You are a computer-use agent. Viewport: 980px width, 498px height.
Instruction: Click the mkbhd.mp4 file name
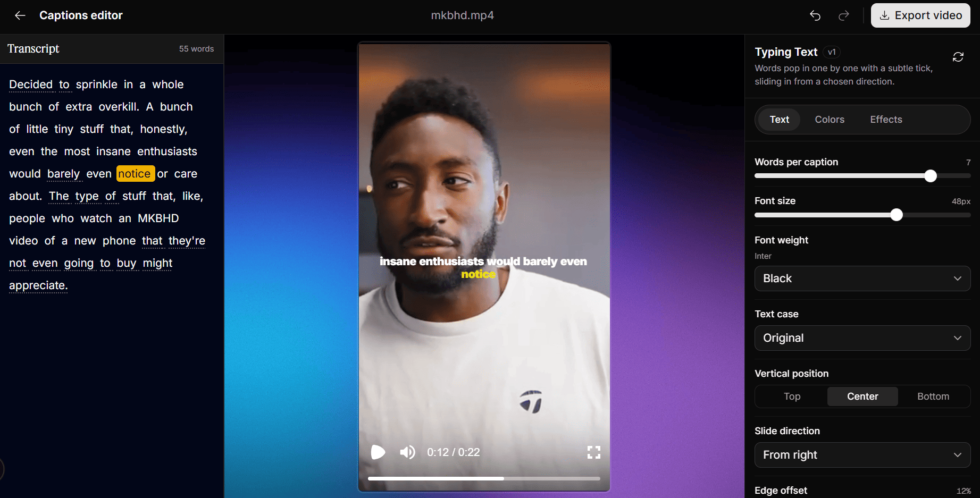click(462, 15)
